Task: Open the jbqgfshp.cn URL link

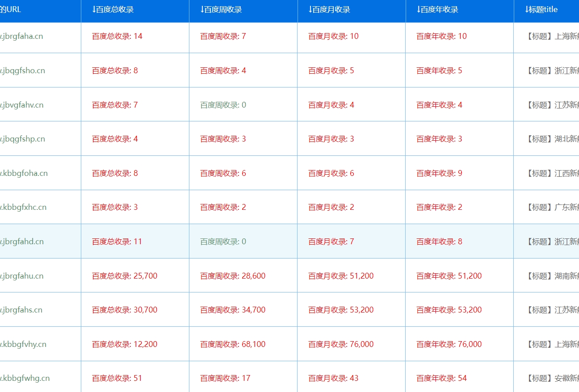Action: point(22,139)
